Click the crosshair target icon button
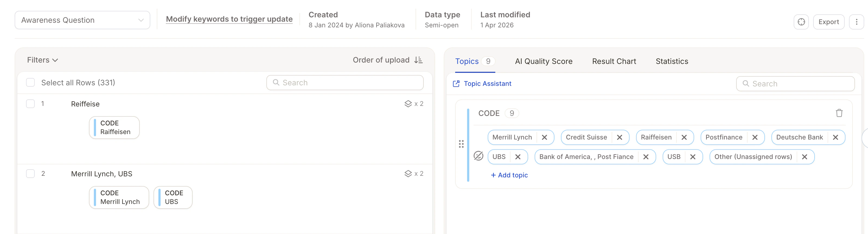This screenshot has width=868, height=234. pyautogui.click(x=801, y=22)
